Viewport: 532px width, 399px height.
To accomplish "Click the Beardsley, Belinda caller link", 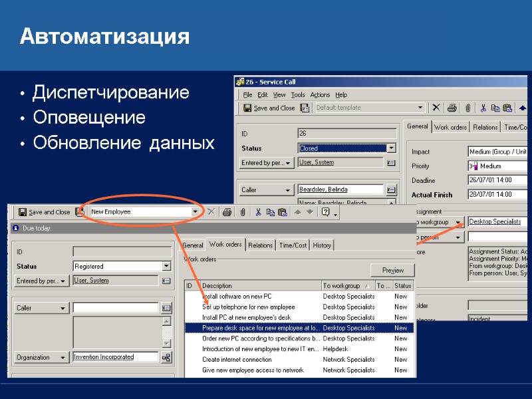I will (x=323, y=190).
